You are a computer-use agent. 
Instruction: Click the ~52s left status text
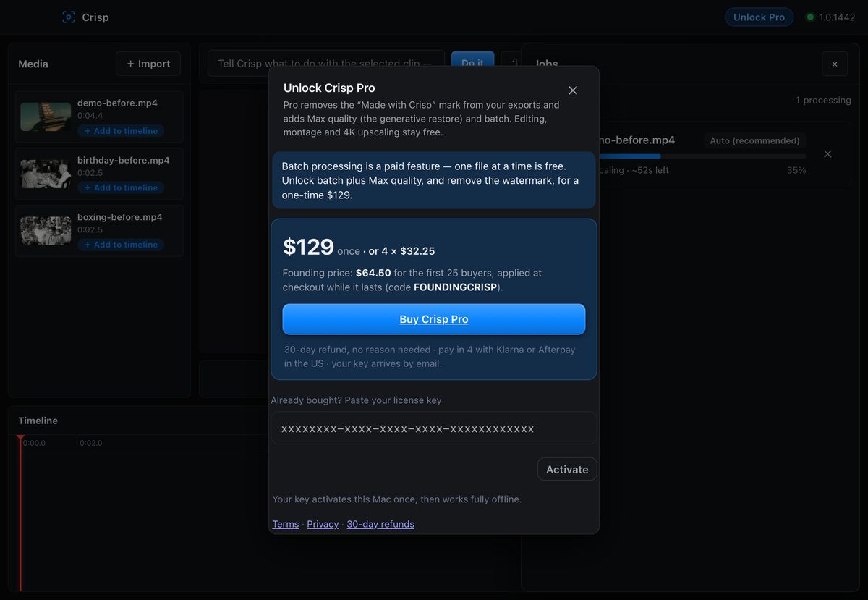pyautogui.click(x=650, y=170)
